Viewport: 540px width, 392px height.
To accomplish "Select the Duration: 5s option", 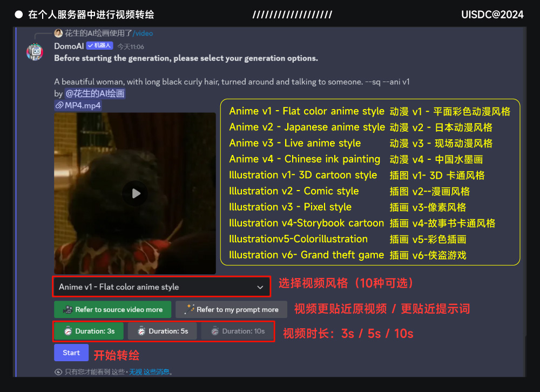I will click(x=163, y=331).
